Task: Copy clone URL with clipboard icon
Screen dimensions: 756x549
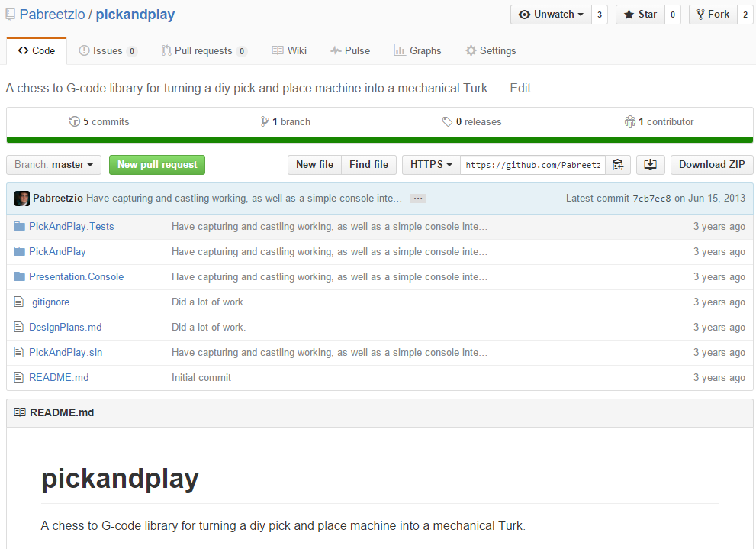Action: [618, 165]
